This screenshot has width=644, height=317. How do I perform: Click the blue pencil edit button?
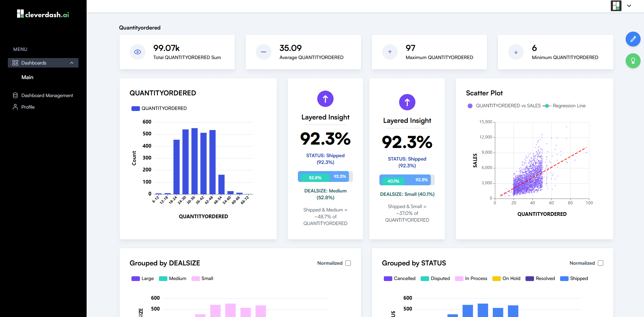(633, 39)
